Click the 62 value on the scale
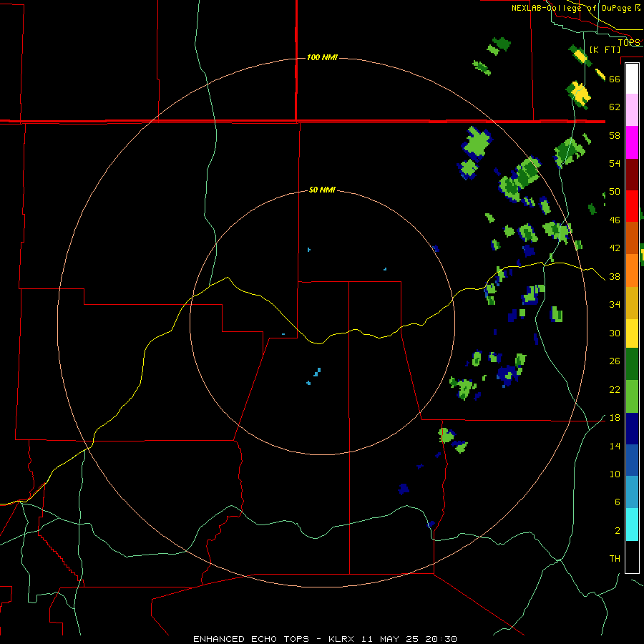Image resolution: width=644 pixels, height=644 pixels. [615, 107]
